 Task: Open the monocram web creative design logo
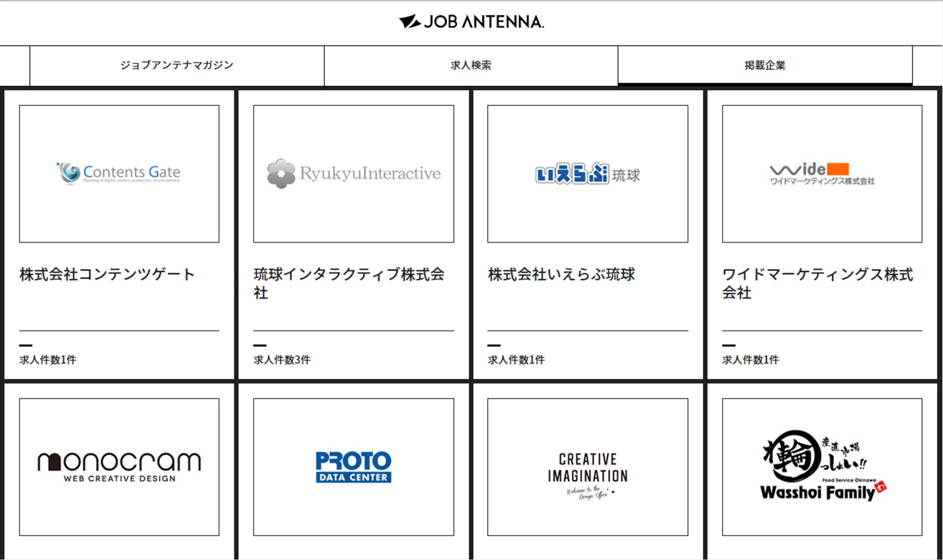coord(119,467)
